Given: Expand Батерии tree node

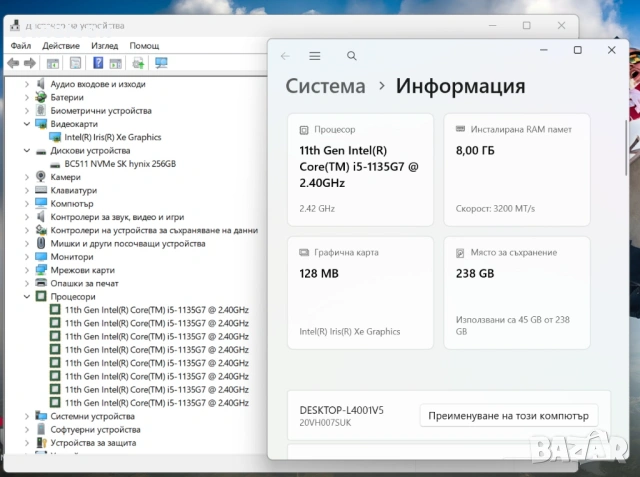Looking at the screenshot, I should 27,98.
